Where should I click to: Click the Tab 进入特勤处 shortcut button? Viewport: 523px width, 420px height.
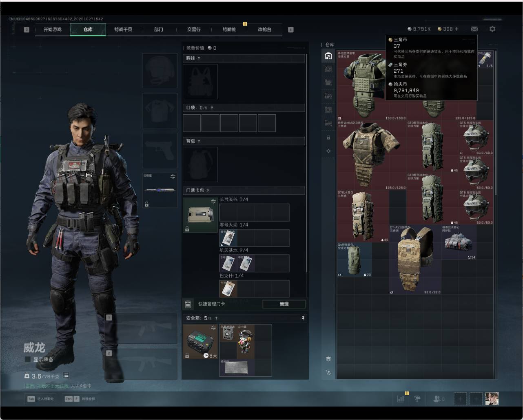pyautogui.click(x=40, y=399)
